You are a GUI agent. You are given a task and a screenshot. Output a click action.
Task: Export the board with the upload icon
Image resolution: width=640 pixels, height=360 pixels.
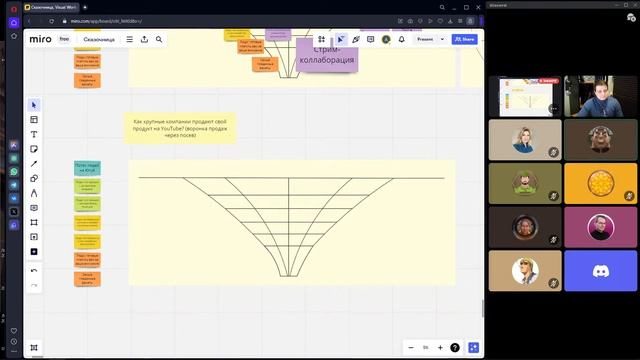[144, 39]
